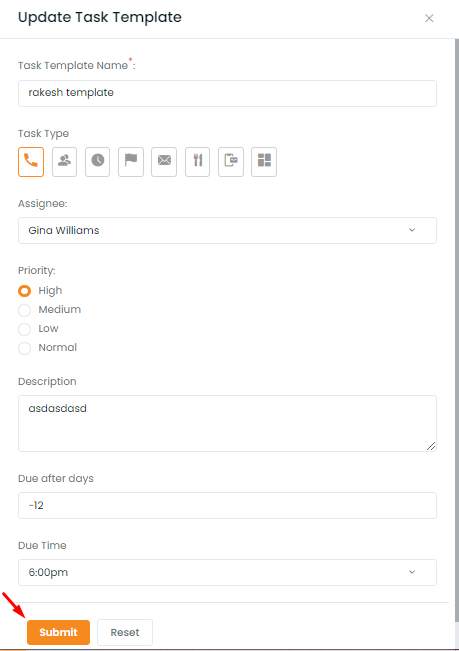This screenshot has width=459, height=651.
Task: Focus the Task Template Name field
Action: [x=227, y=93]
